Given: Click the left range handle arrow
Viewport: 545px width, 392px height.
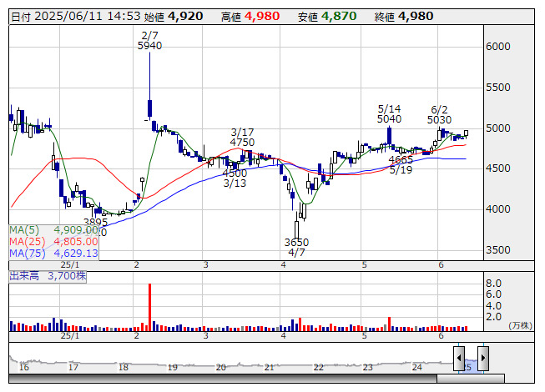Looking at the screenshot, I should (459, 358).
